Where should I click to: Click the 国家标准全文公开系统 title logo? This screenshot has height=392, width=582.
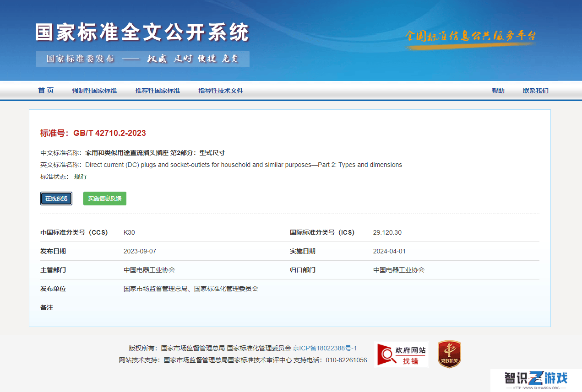pos(142,33)
